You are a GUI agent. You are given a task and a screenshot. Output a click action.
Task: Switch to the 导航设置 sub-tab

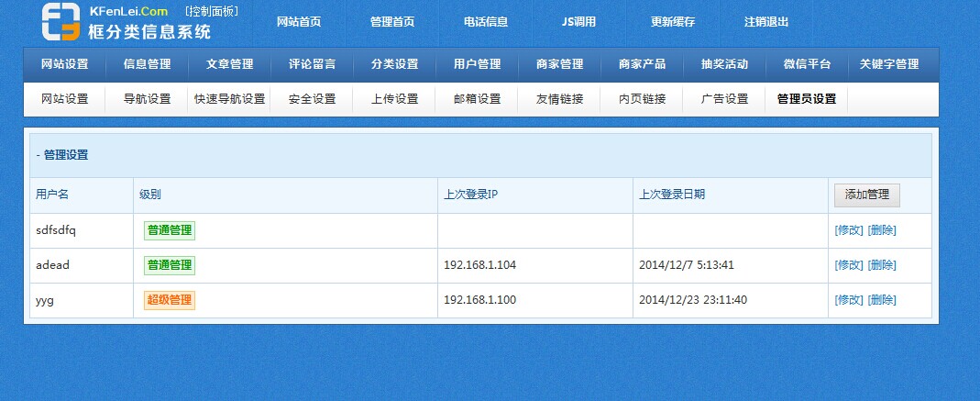pos(147,99)
